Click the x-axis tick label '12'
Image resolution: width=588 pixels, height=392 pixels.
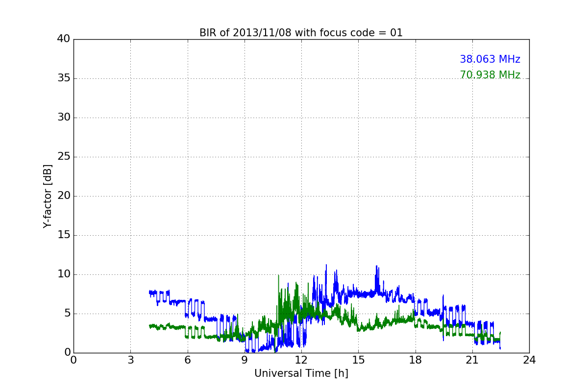(301, 360)
